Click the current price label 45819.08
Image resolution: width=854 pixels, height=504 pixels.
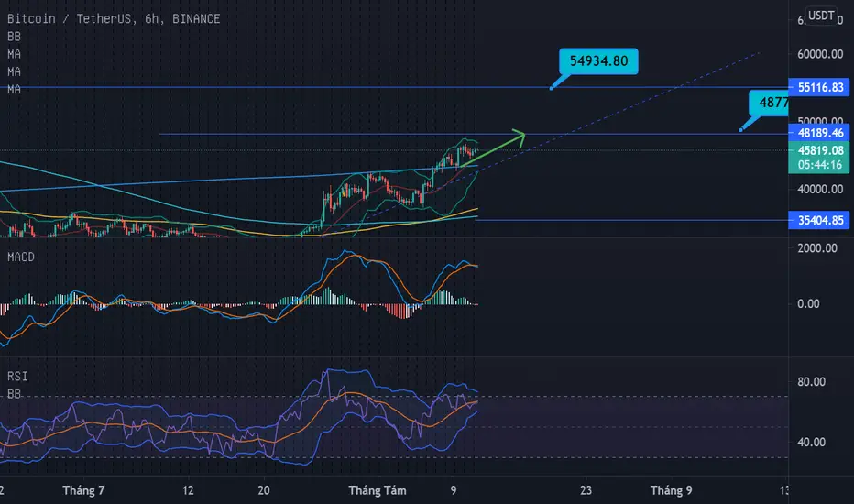click(x=820, y=150)
